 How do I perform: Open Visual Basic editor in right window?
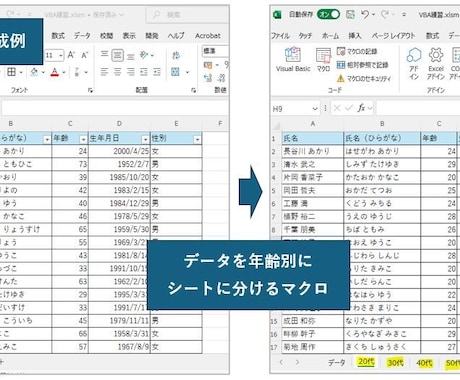293,59
